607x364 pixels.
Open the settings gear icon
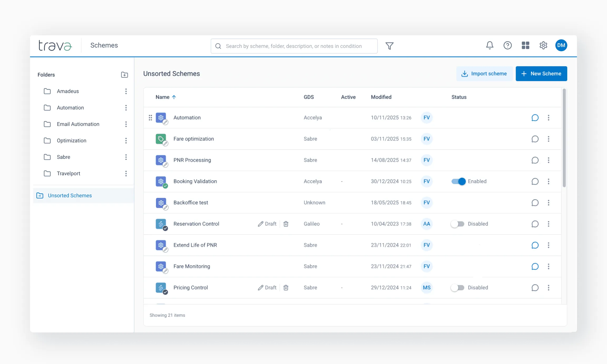point(543,45)
